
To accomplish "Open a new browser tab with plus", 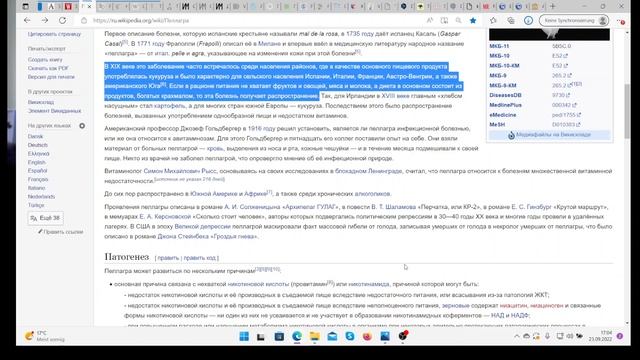I will click(x=553, y=7).
